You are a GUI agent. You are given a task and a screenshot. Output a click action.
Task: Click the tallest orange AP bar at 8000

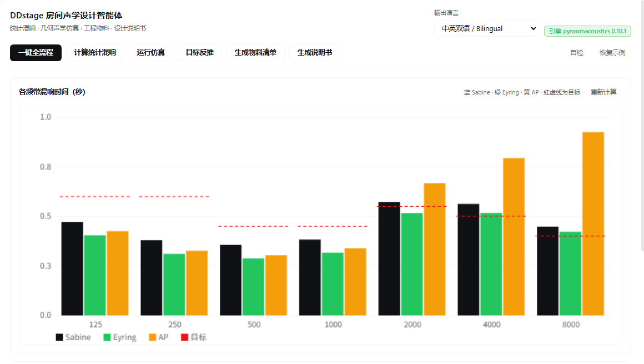[x=593, y=224]
